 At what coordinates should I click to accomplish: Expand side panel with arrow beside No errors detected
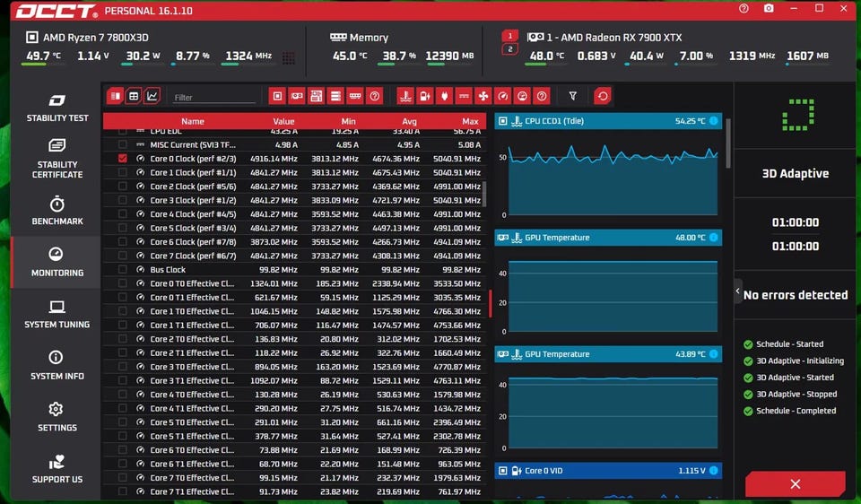click(737, 291)
